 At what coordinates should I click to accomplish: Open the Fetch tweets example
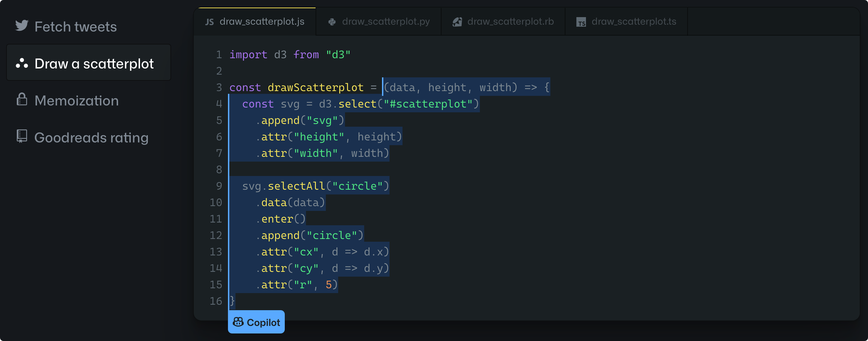click(x=75, y=26)
